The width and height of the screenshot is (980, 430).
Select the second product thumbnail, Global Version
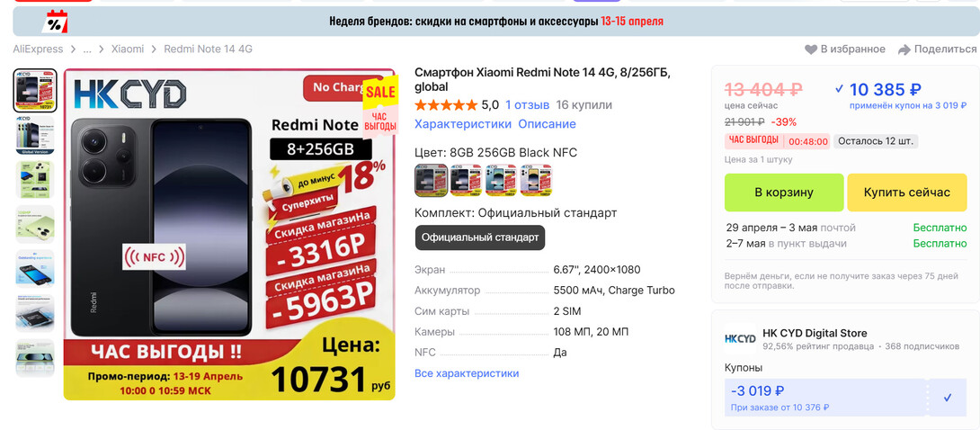click(35, 135)
